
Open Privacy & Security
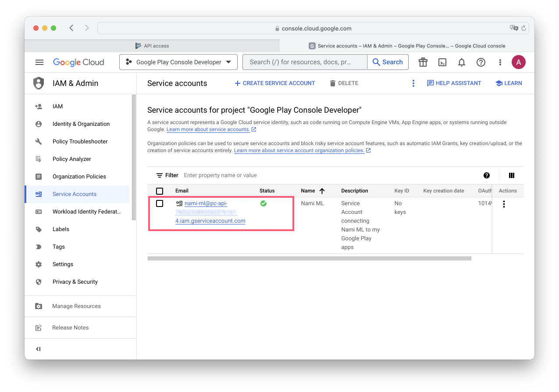coord(77,282)
